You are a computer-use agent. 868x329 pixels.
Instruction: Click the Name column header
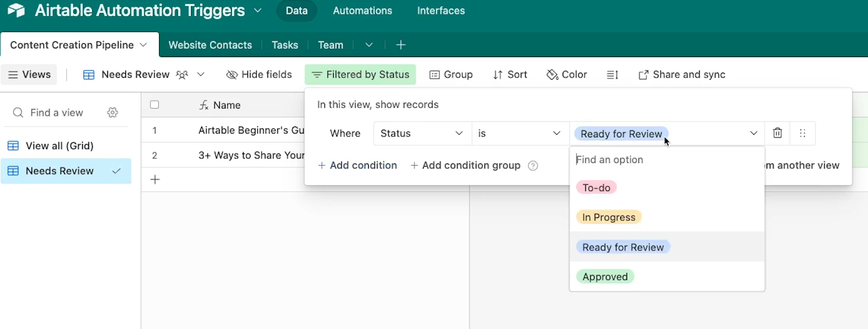227,105
